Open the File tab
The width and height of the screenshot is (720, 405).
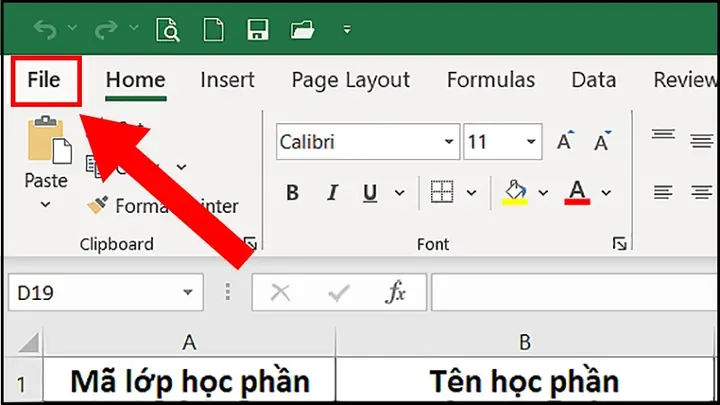[x=46, y=81]
